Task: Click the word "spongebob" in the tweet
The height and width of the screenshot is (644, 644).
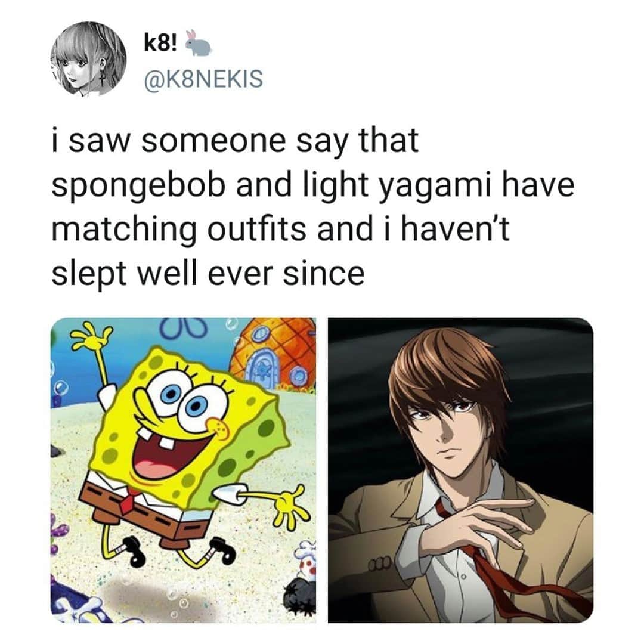Action: click(x=139, y=186)
